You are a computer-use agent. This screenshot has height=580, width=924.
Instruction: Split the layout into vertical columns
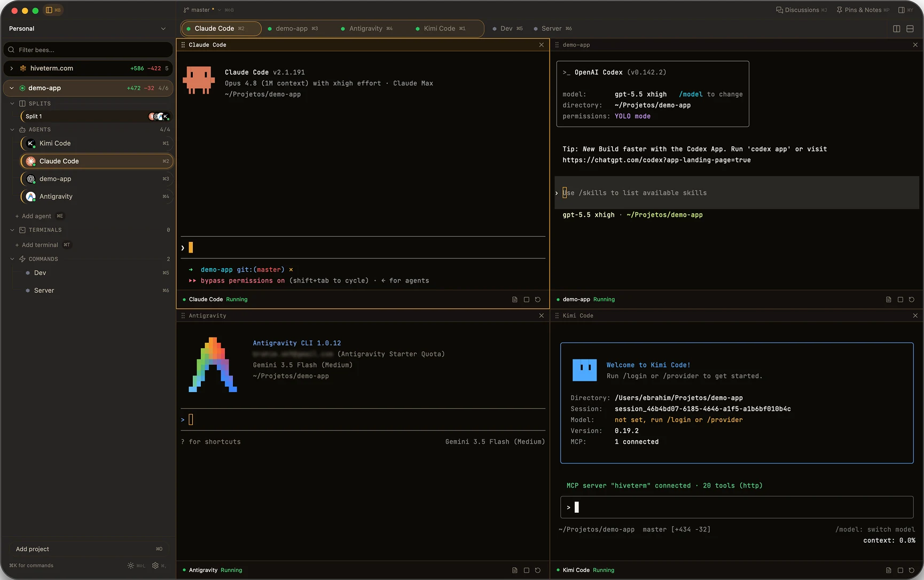pyautogui.click(x=897, y=29)
